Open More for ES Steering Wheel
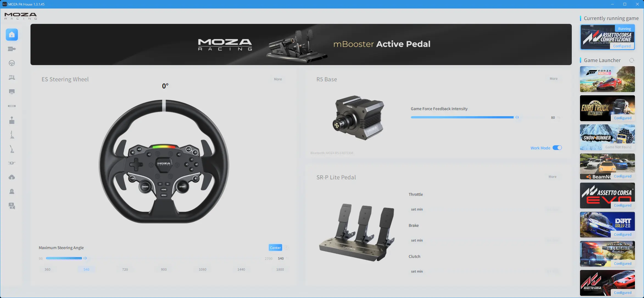Image resolution: width=644 pixels, height=298 pixels. [x=278, y=79]
